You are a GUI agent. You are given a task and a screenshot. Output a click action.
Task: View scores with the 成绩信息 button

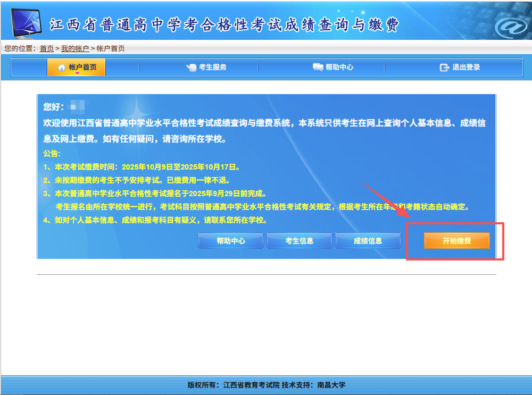pos(368,241)
